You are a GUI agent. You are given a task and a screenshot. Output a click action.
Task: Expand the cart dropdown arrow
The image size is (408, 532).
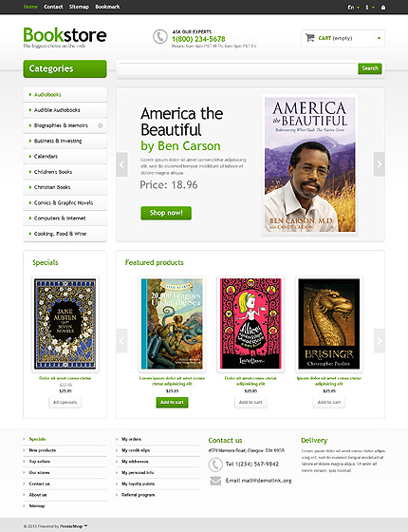click(x=379, y=38)
